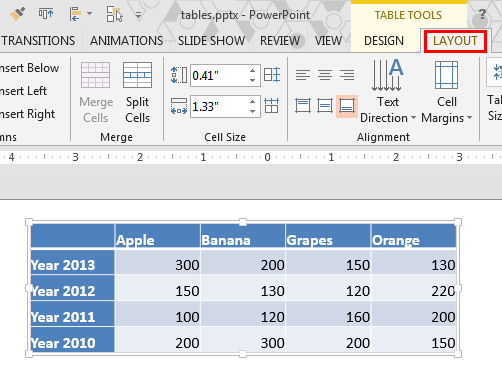Select the Year 2013 row label

(63, 265)
